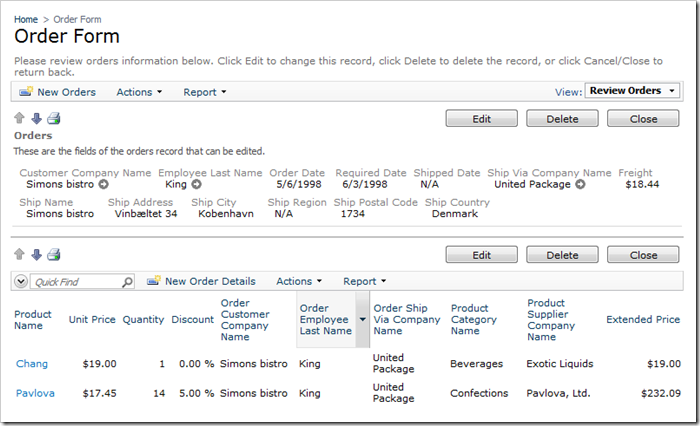700x426 pixels.
Task: Click New Order Details in the toolbar
Action: click(210, 281)
